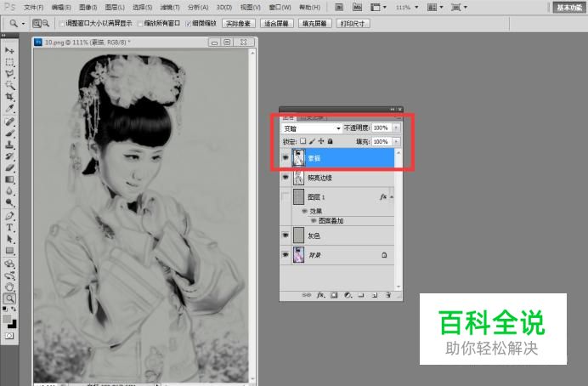588x386 pixels.
Task: Add a layer mask in Layers panel
Action: click(x=334, y=295)
